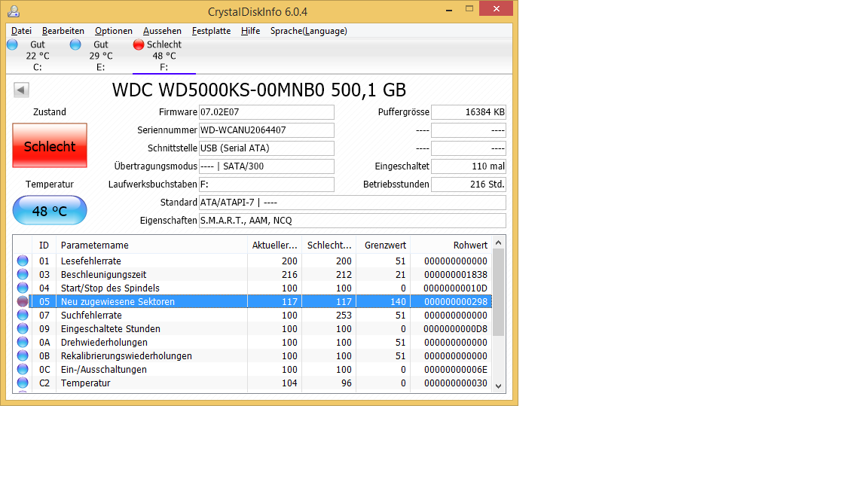Image resolution: width=868 pixels, height=488 pixels.
Task: Click status orb in Beschleunigungszeit row
Action: 23,274
